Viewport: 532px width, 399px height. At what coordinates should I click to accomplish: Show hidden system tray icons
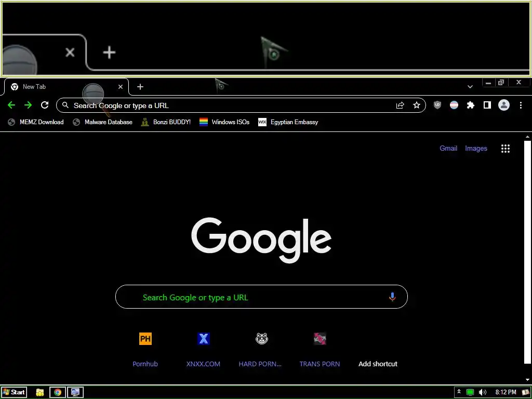459,392
